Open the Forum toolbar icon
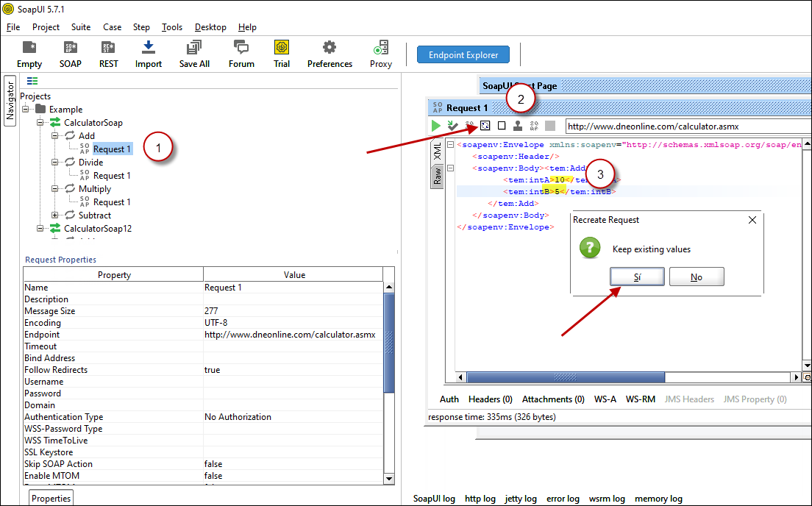 click(x=241, y=54)
